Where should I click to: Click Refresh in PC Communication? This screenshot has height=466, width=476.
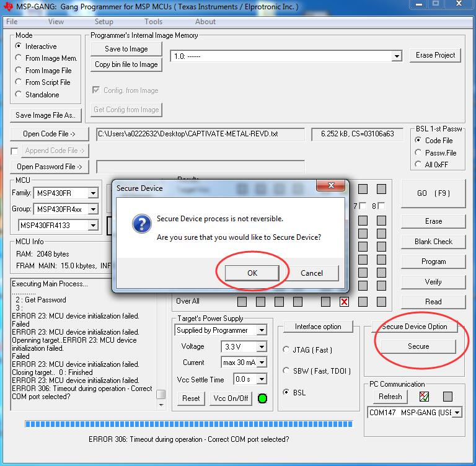coord(390,397)
